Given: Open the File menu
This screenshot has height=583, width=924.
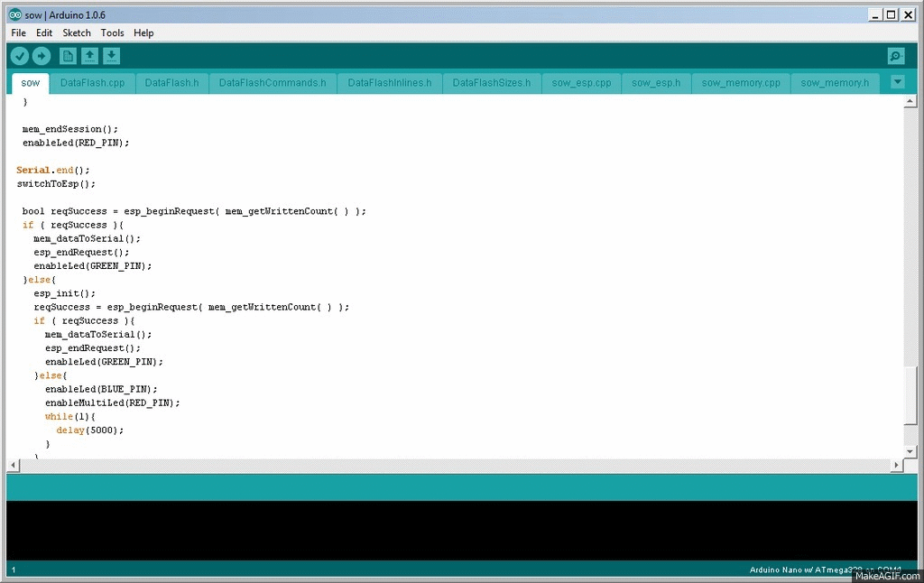Looking at the screenshot, I should [x=18, y=32].
